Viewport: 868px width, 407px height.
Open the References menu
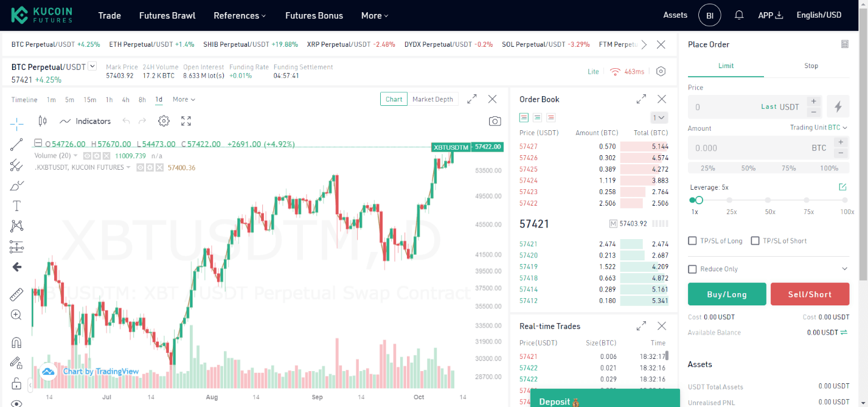[240, 15]
